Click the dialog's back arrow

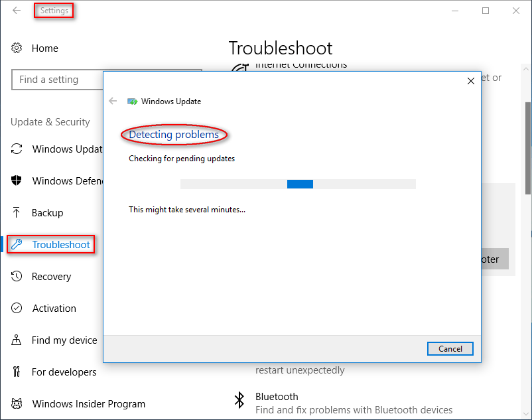click(113, 101)
